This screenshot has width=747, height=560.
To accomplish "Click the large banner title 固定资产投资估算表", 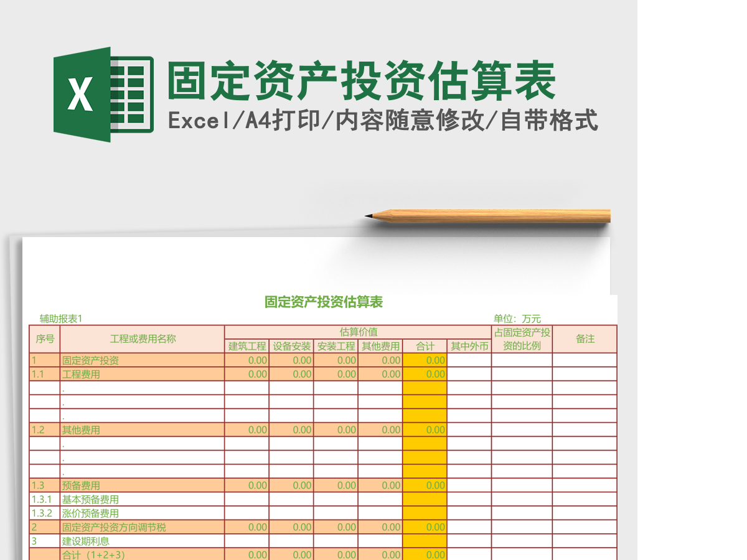I will coord(362,81).
